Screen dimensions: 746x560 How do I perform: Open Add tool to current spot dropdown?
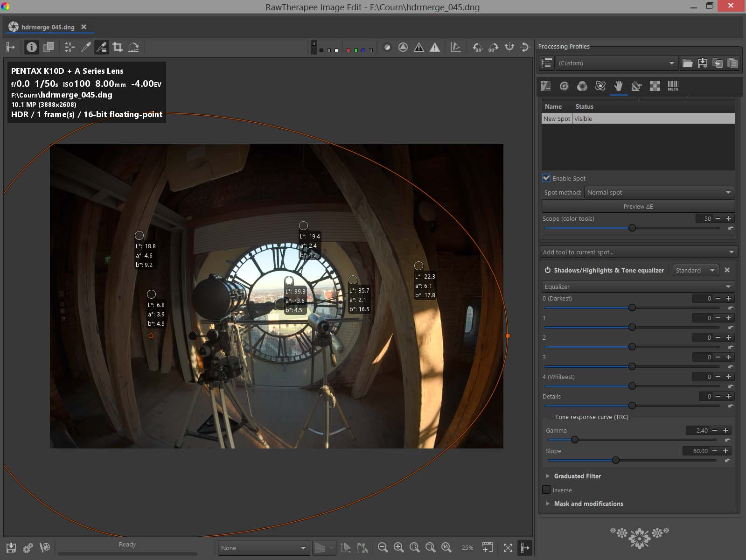pyautogui.click(x=638, y=252)
